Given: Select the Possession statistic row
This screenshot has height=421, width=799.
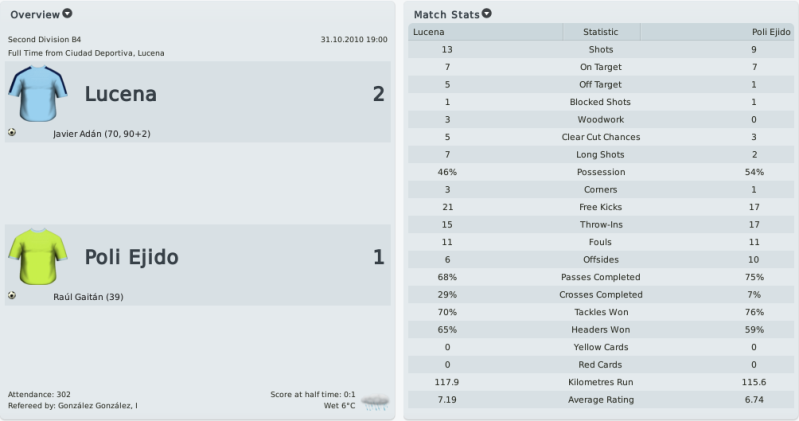Looking at the screenshot, I should pyautogui.click(x=601, y=172).
